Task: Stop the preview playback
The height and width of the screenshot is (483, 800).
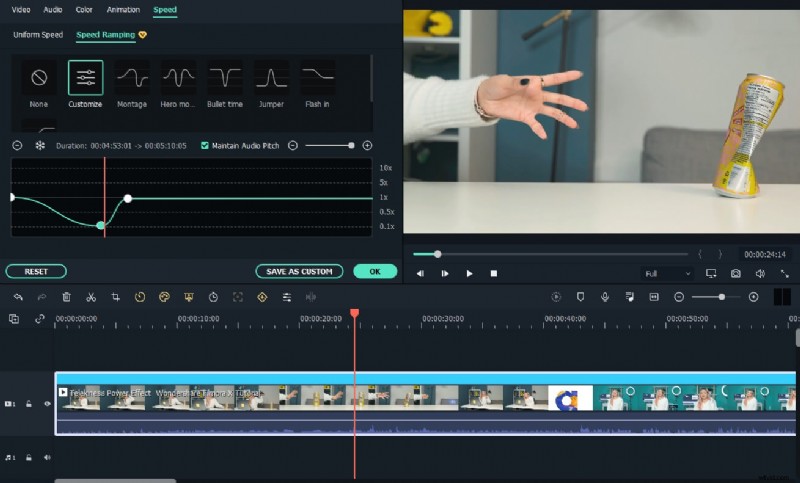Action: 494,274
